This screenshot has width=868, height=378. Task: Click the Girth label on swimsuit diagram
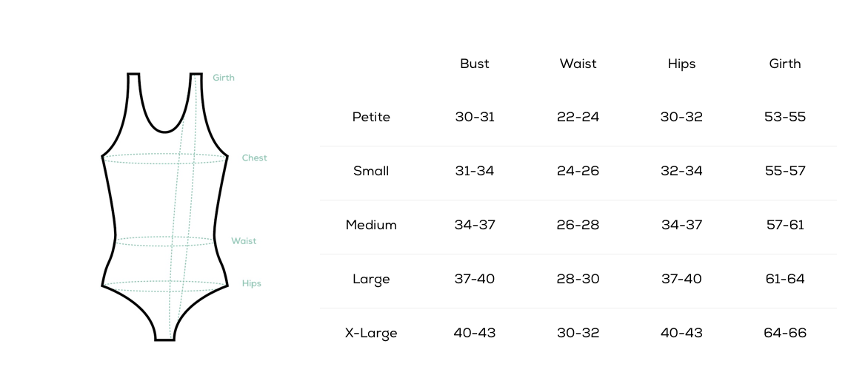click(224, 78)
